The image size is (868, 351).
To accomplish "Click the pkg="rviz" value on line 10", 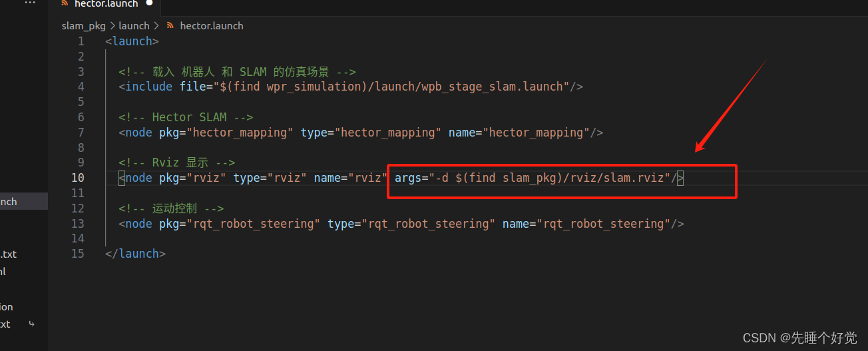I will tap(206, 178).
